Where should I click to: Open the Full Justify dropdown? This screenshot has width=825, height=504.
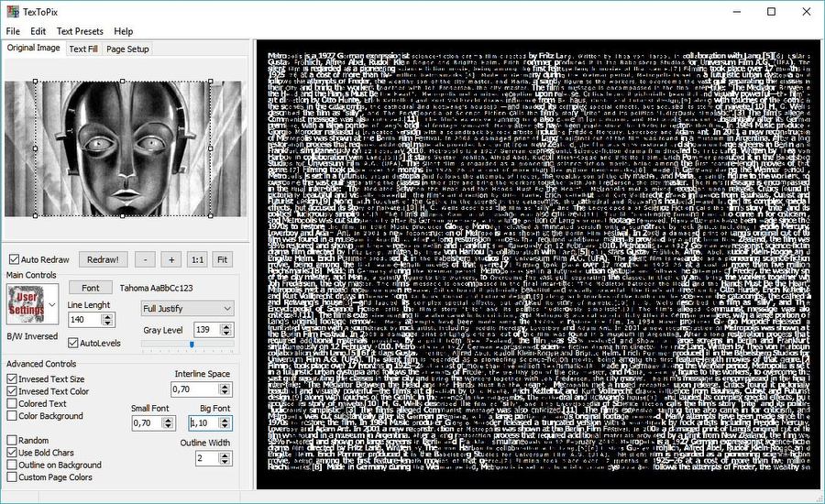187,309
